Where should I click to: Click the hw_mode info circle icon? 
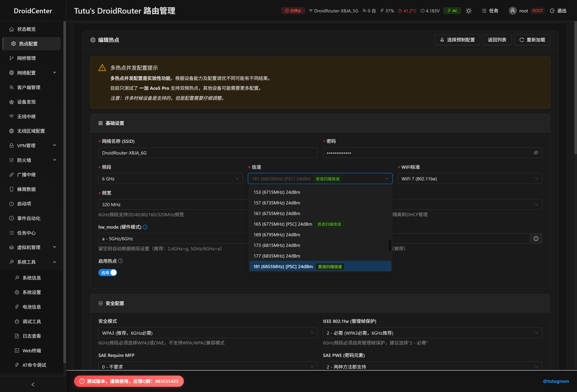145,227
